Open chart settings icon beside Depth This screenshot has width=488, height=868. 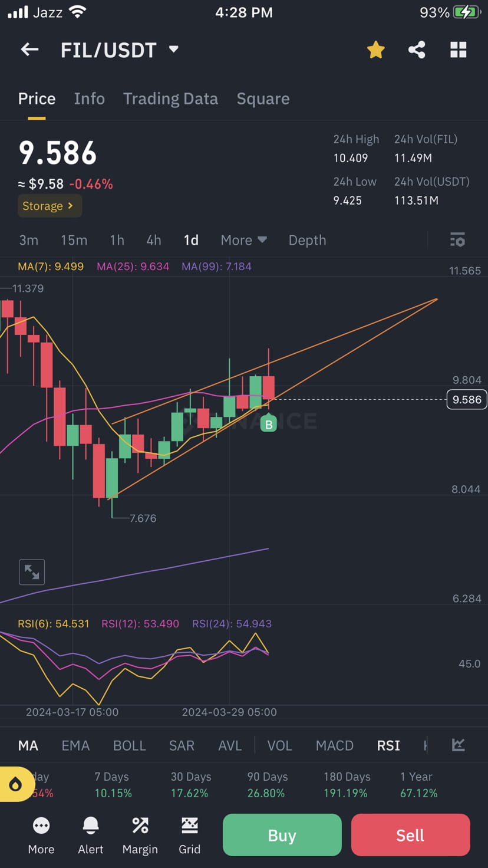tap(457, 240)
